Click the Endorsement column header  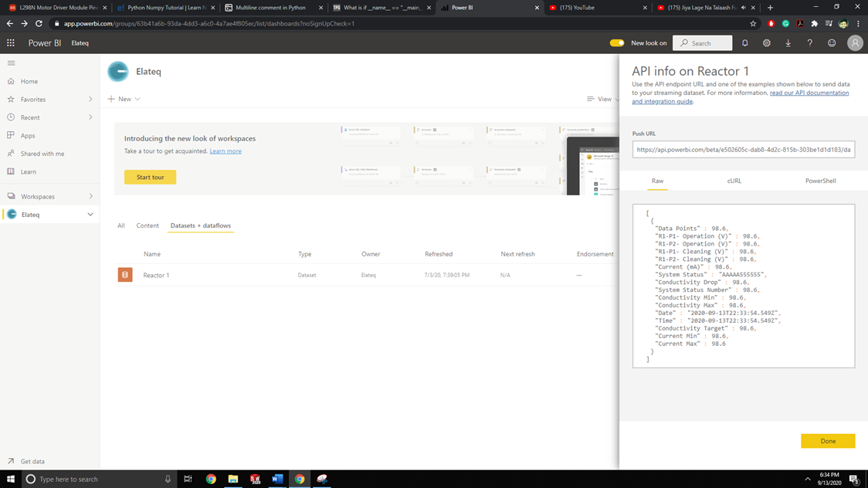pyautogui.click(x=595, y=254)
